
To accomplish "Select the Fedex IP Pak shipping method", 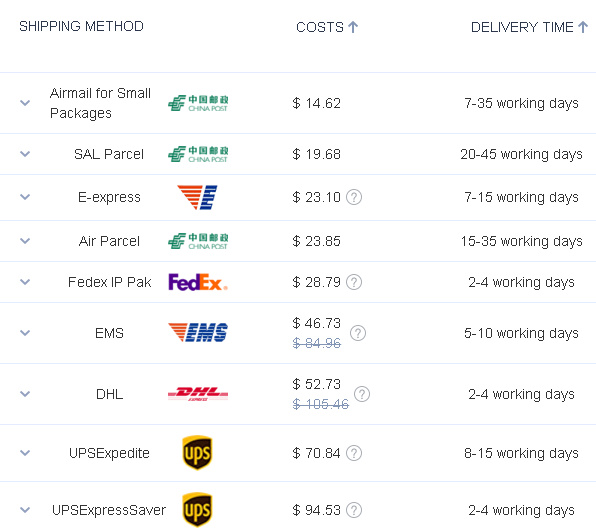I will pyautogui.click(x=109, y=282).
